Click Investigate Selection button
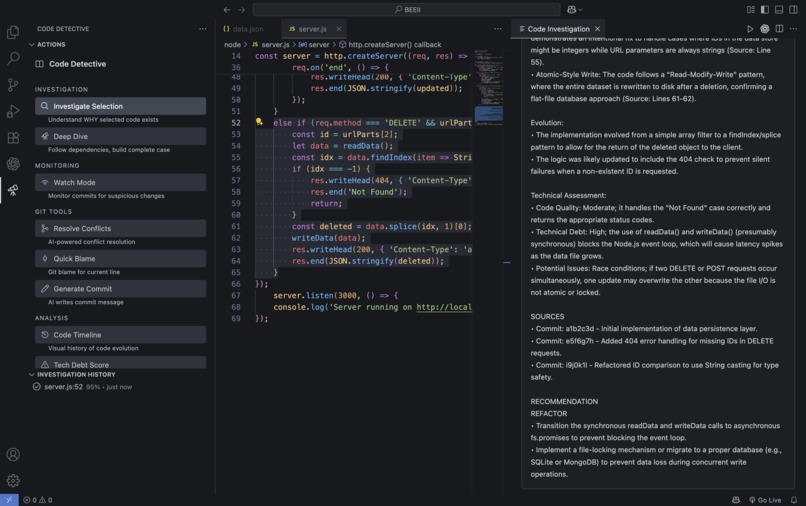Screen dimensions: 806x506 pyautogui.click(x=120, y=106)
